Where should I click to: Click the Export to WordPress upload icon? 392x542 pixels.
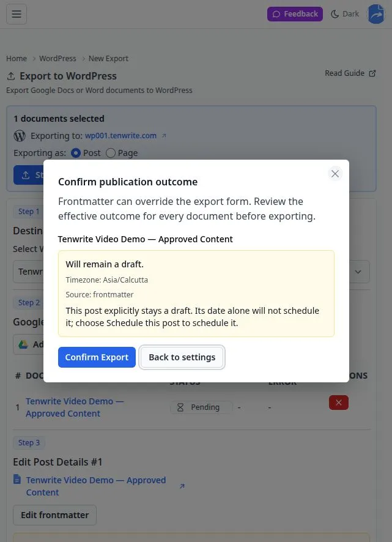(x=11, y=76)
